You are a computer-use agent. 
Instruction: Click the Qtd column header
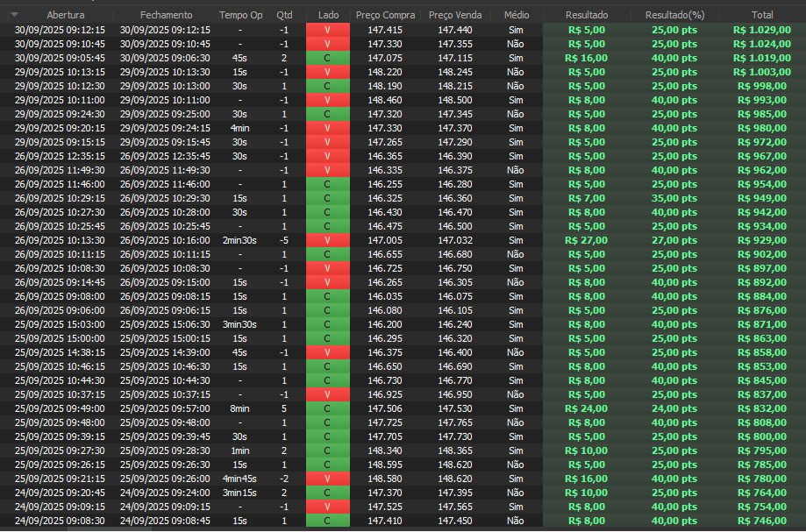point(284,15)
